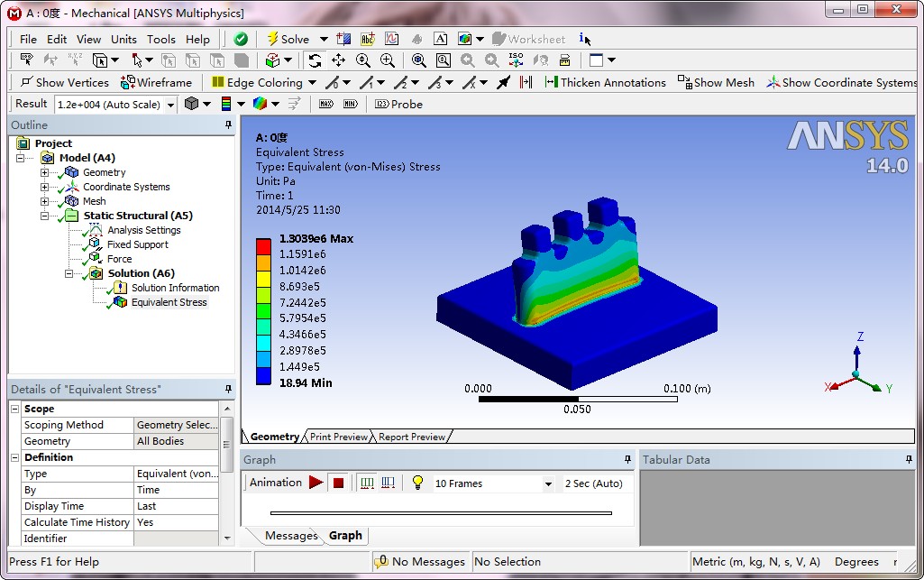Click the New Section Plane icon

pos(343,39)
